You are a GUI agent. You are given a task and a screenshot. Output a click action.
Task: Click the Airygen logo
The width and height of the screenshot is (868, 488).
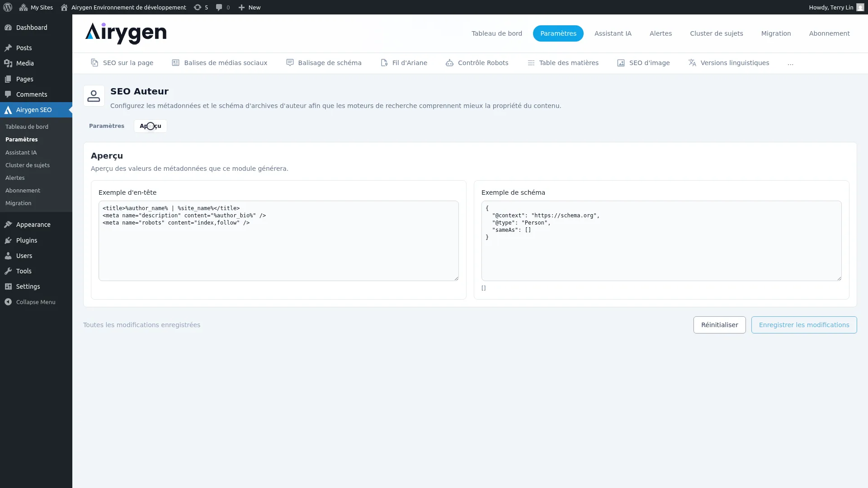click(126, 33)
